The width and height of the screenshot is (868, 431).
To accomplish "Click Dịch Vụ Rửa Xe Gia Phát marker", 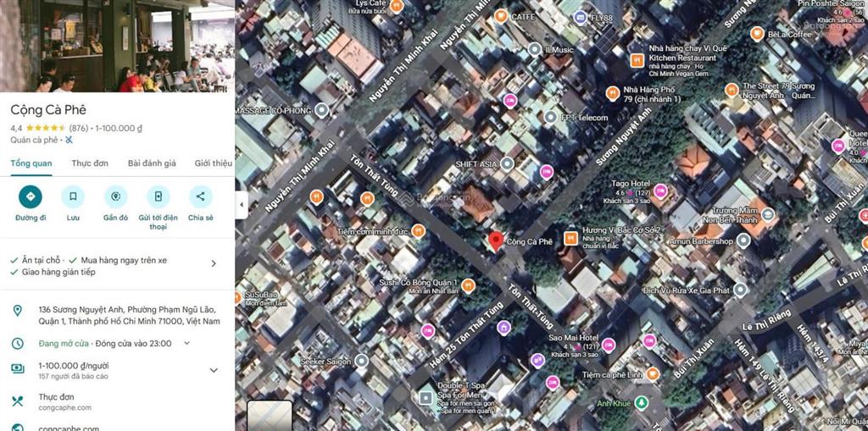I will click(740, 290).
